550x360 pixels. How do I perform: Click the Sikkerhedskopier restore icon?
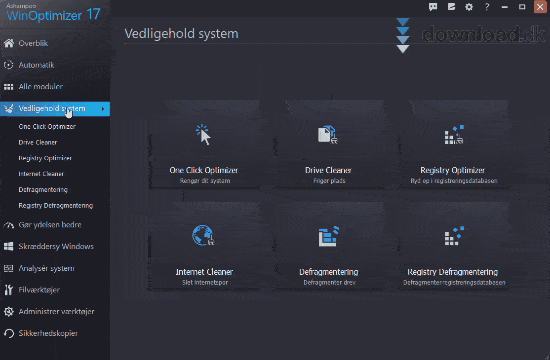click(x=9, y=333)
